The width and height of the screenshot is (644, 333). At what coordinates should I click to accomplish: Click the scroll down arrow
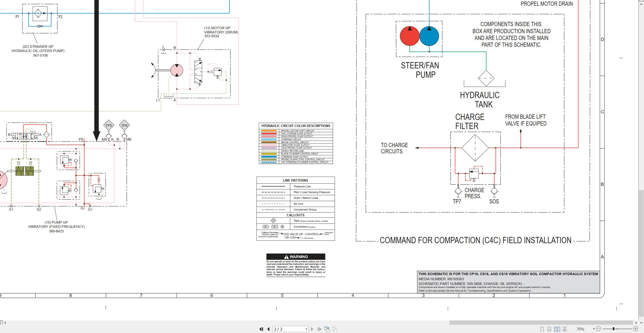[641, 323]
